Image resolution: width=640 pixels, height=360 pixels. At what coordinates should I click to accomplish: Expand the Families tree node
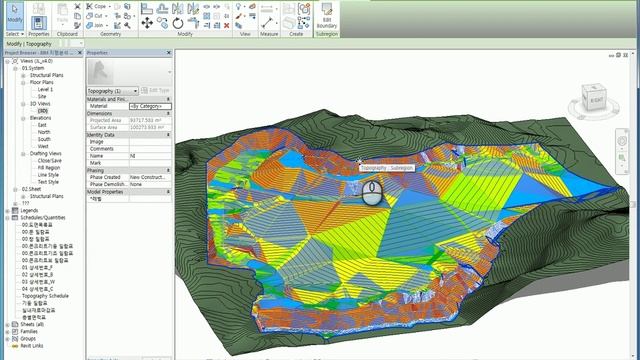(7, 331)
